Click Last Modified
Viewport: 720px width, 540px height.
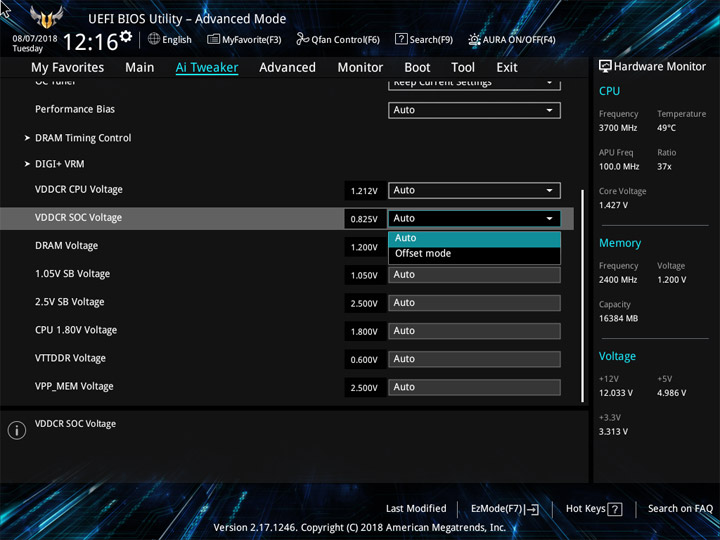416,509
